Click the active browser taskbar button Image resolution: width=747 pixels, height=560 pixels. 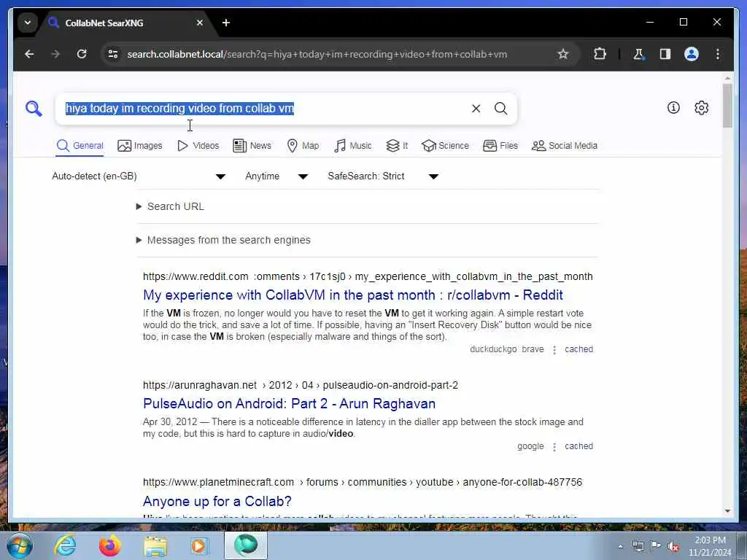[246, 545]
